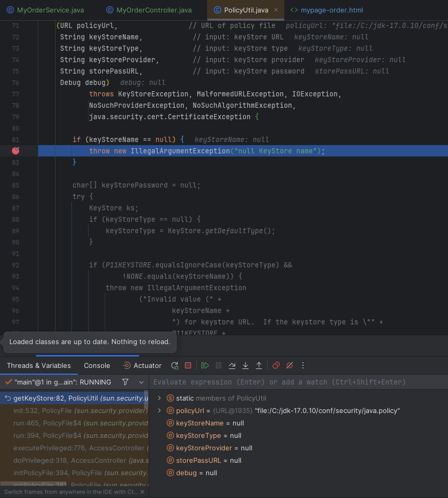Focus the Evaluate expression input field
Viewport: 448px width, 498px height.
pyautogui.click(x=298, y=382)
